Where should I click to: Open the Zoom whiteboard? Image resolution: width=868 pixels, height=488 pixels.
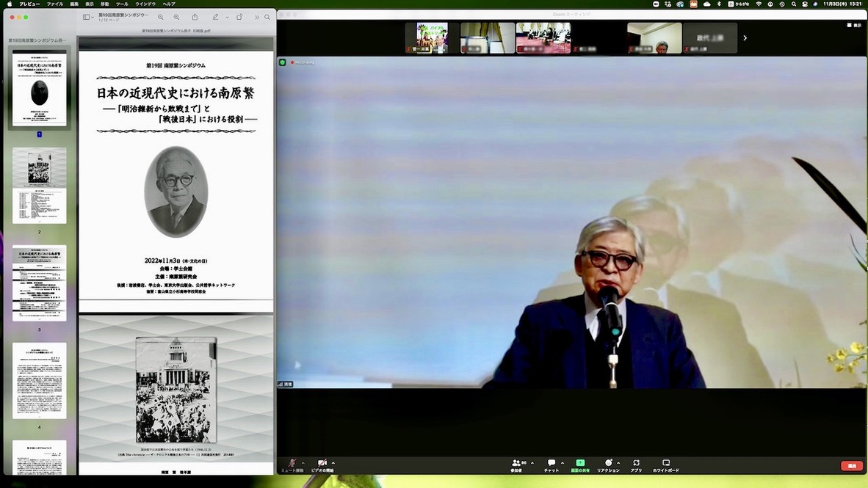[665, 464]
